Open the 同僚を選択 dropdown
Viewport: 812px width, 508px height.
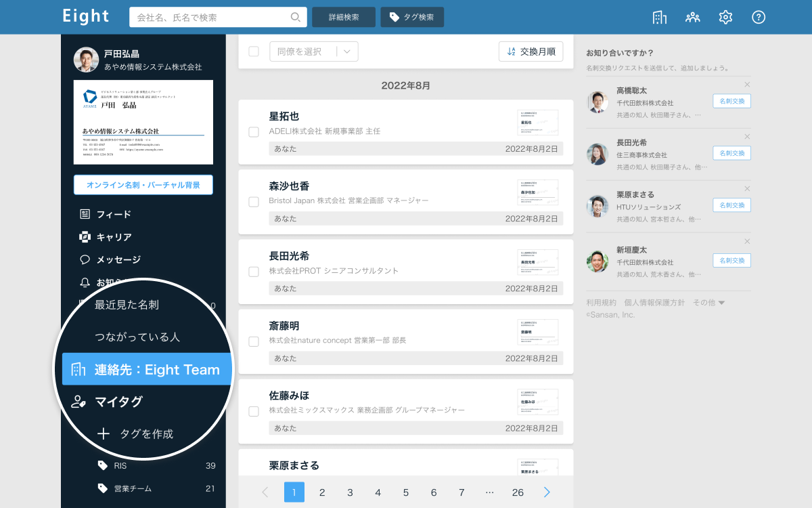tap(314, 51)
